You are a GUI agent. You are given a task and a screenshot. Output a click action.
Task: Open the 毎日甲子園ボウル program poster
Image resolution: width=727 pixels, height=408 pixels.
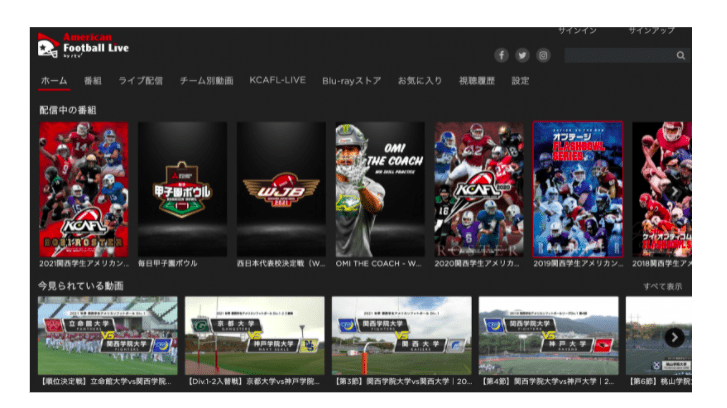point(182,190)
